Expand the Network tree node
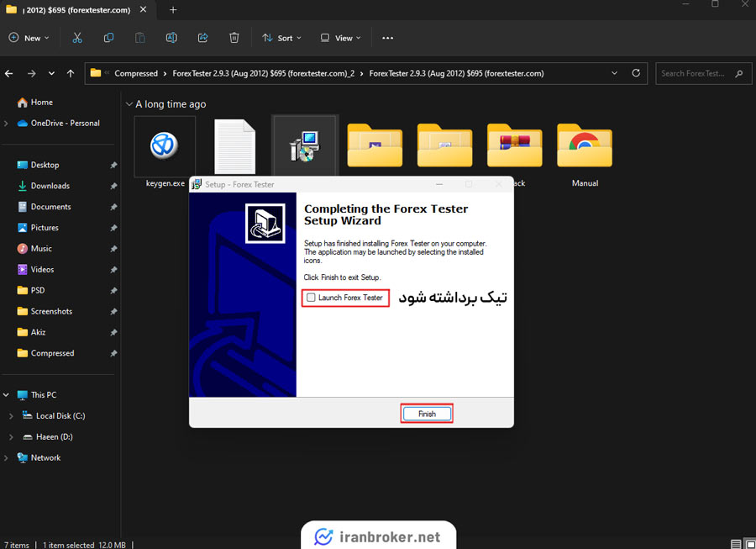Screen dimensions: 756x549 coord(6,458)
